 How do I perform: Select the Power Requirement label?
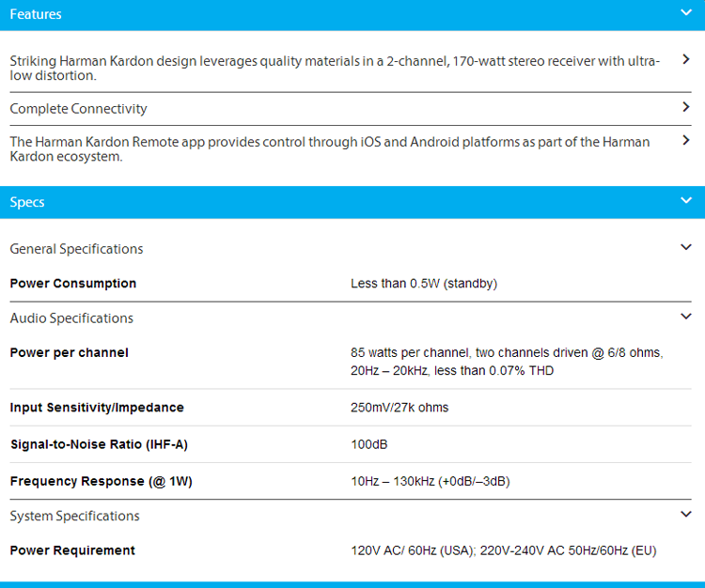coord(72,550)
